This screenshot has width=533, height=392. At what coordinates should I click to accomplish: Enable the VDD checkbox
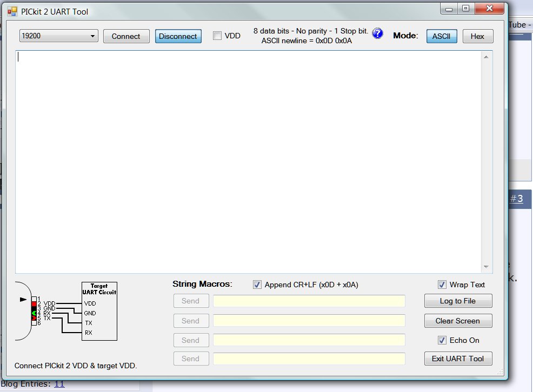(x=217, y=36)
